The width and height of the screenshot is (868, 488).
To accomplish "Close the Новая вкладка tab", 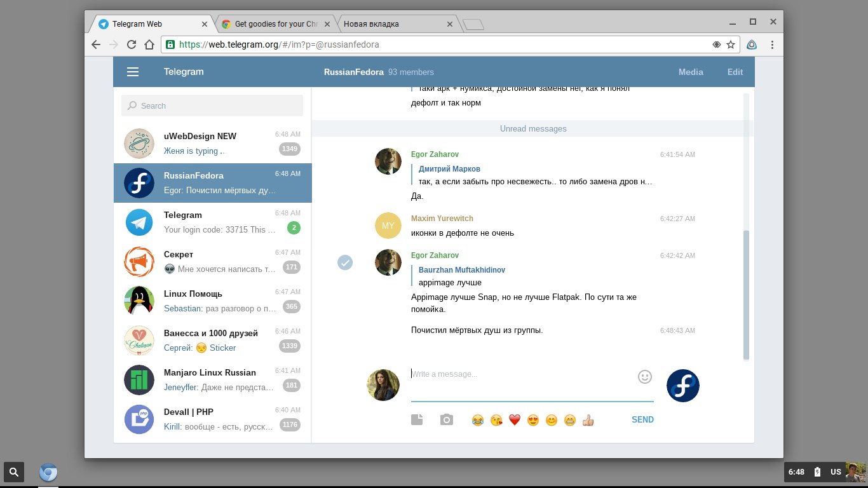I will [450, 24].
